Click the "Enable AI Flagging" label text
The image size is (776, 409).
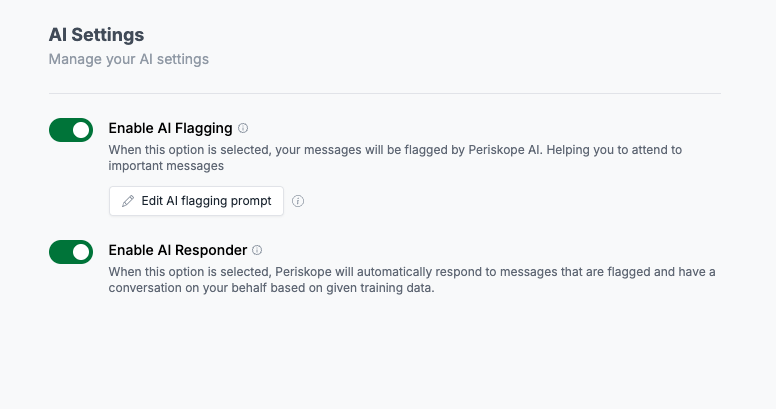pos(170,128)
